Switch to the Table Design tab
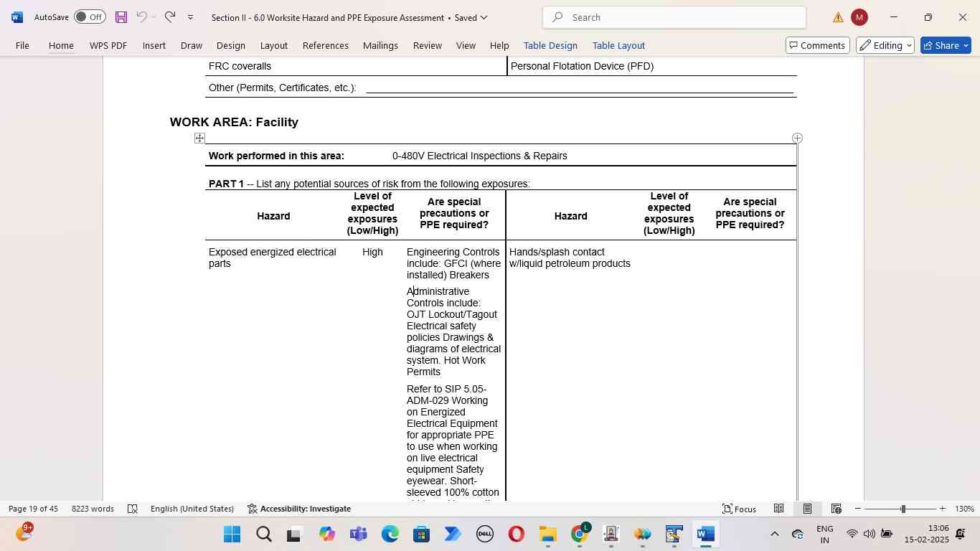980x551 pixels. [550, 45]
